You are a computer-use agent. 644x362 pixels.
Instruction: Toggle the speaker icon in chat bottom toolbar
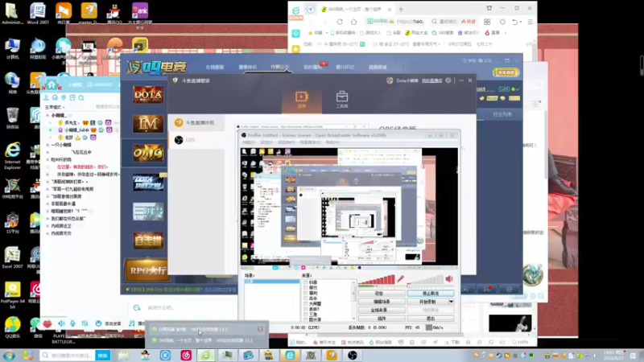61,323
